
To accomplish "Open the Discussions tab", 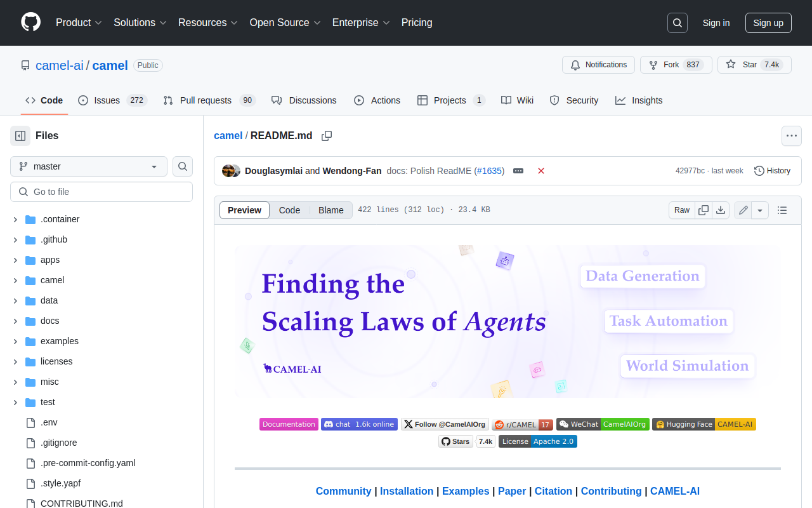I will click(304, 100).
